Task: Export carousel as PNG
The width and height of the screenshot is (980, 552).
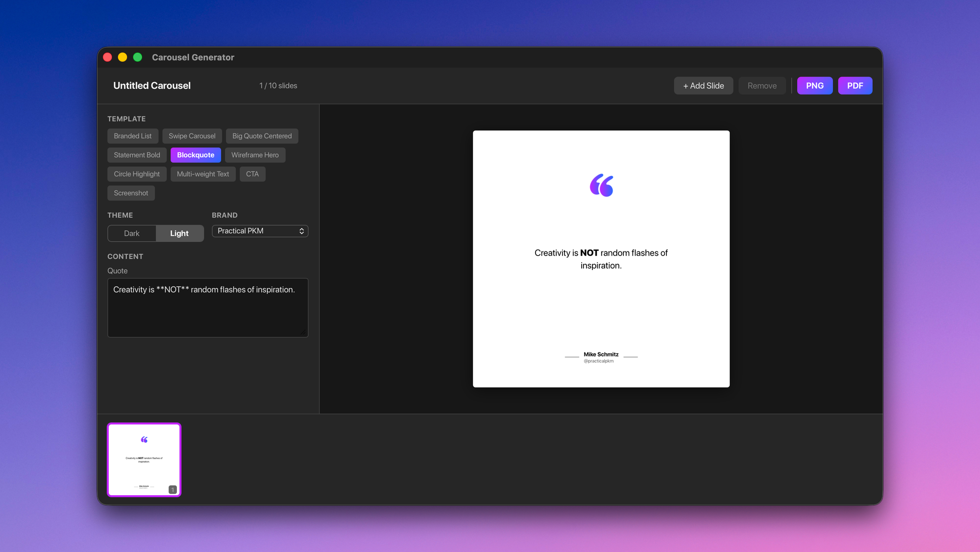Action: 814,86
